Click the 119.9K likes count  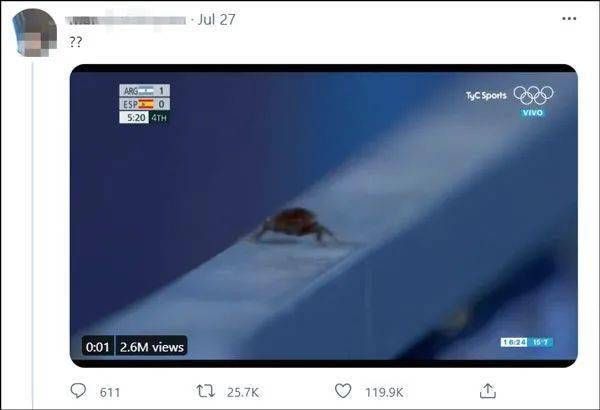pos(384,392)
